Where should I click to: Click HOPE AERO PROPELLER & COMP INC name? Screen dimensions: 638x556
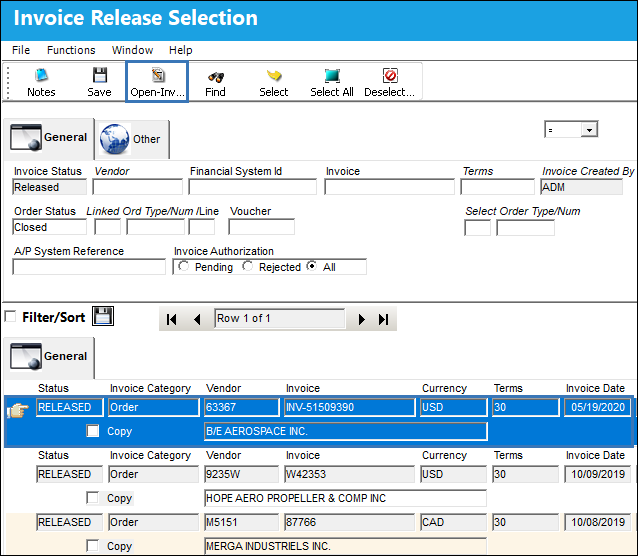[x=345, y=498]
